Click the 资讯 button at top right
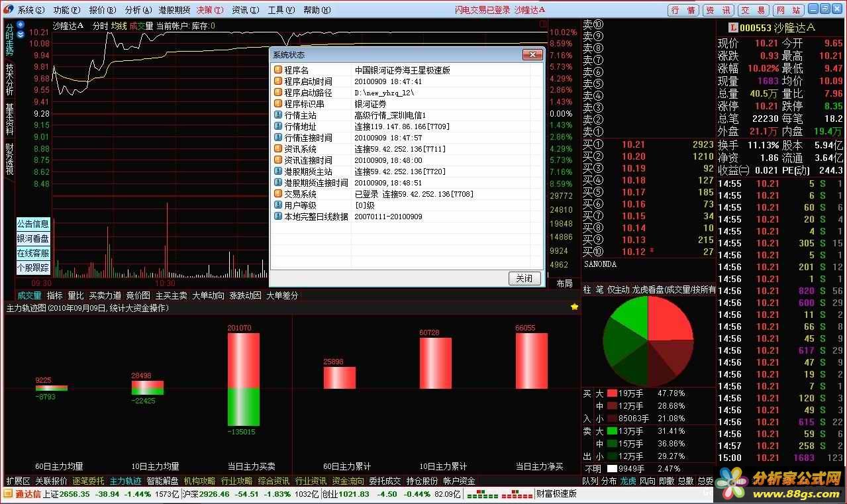This screenshot has width=847, height=504. (x=718, y=10)
